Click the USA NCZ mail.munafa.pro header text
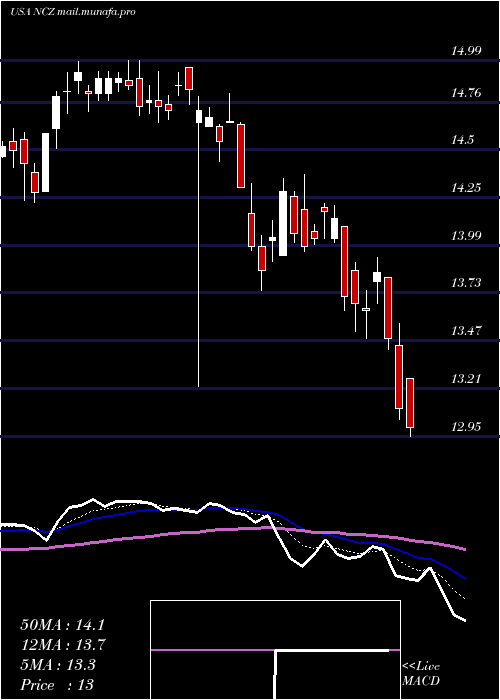The width and height of the screenshot is (500, 700). (73, 12)
